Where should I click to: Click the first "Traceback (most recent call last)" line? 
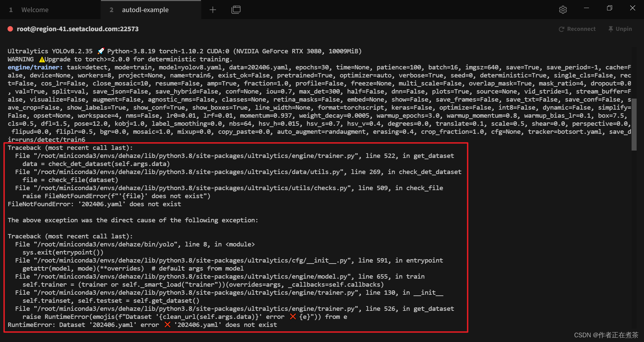(x=70, y=148)
